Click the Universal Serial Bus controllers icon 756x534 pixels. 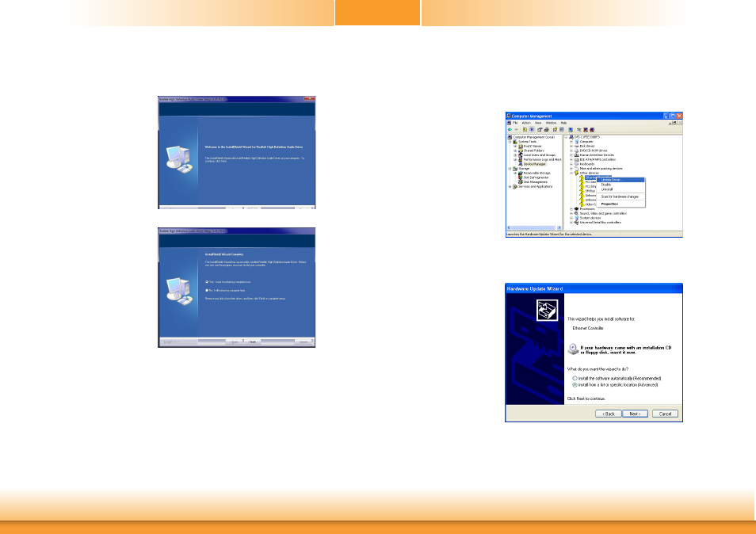click(x=576, y=222)
